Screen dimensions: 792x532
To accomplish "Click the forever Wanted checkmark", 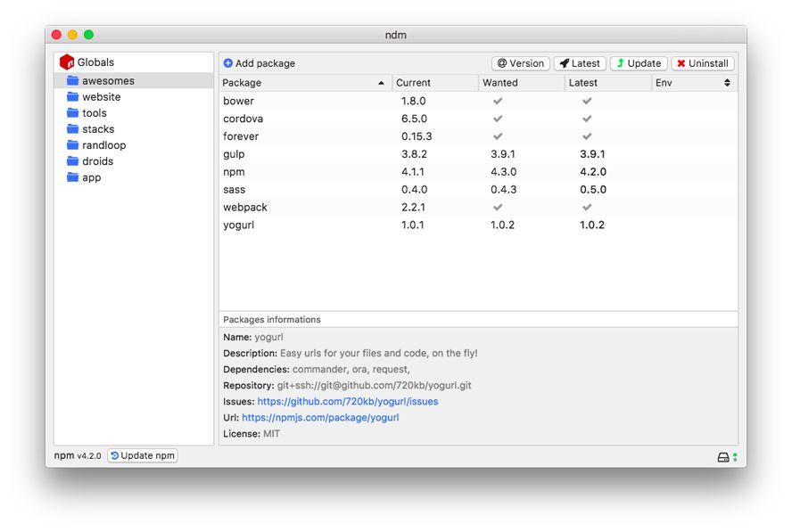I will point(498,136).
